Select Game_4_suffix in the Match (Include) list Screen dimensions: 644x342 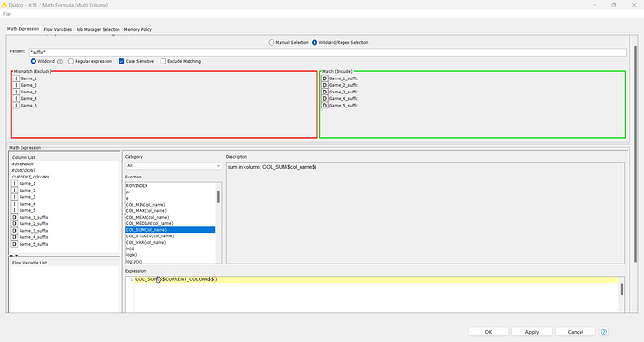tap(343, 99)
